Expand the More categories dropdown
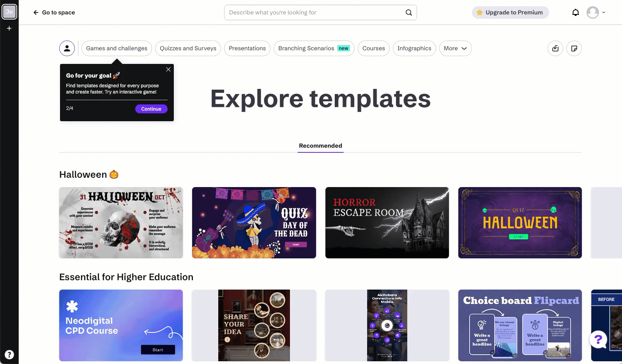This screenshot has height=364, width=622. point(455,48)
